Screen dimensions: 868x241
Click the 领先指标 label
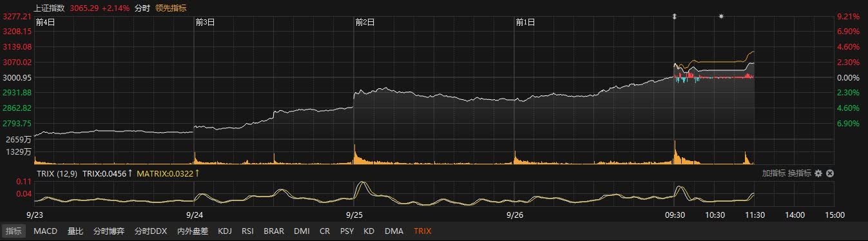(171, 8)
